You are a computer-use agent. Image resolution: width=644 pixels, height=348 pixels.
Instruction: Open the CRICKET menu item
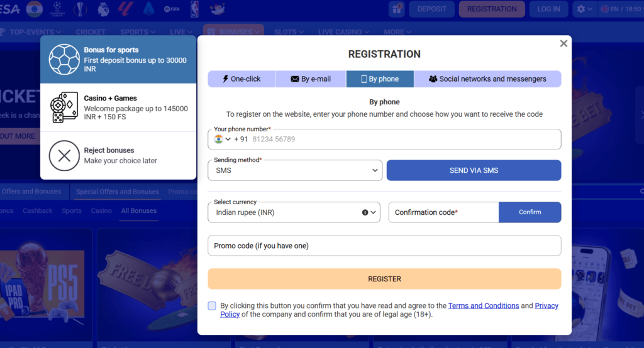[x=91, y=32]
